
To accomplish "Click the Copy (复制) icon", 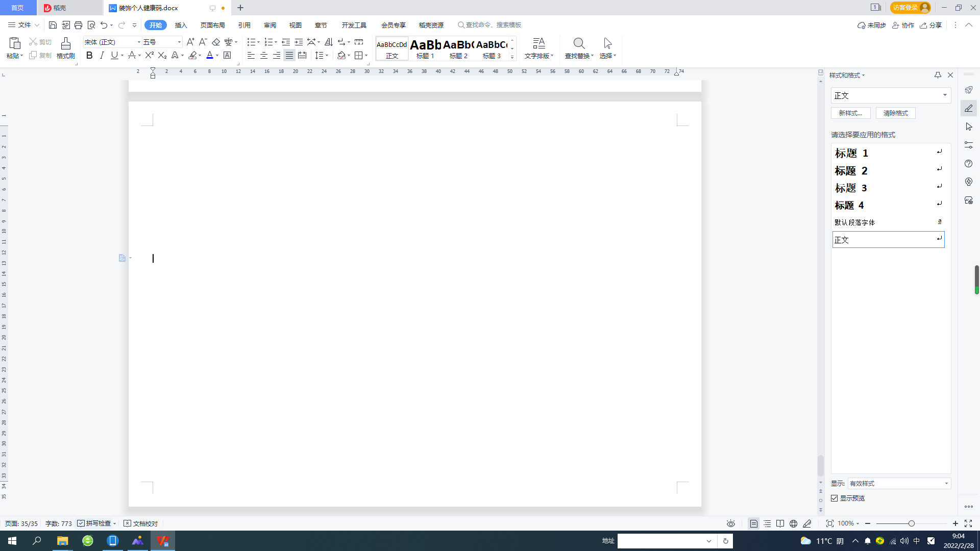I will [33, 55].
